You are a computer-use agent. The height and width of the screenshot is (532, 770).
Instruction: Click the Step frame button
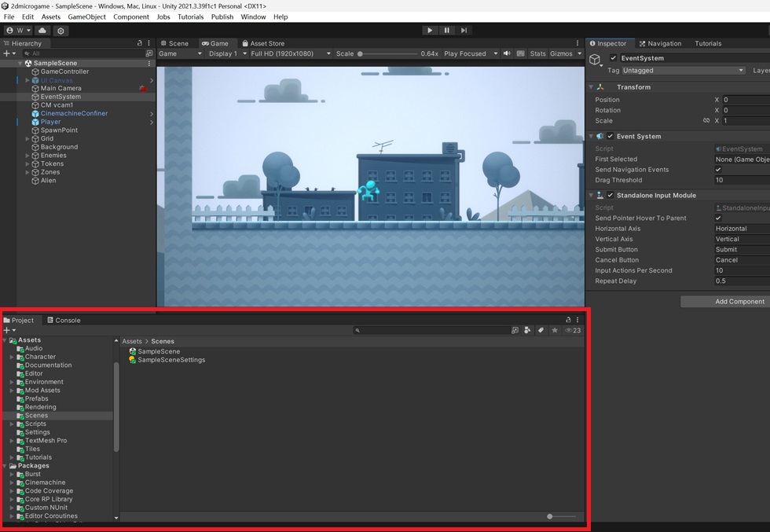coord(464,31)
